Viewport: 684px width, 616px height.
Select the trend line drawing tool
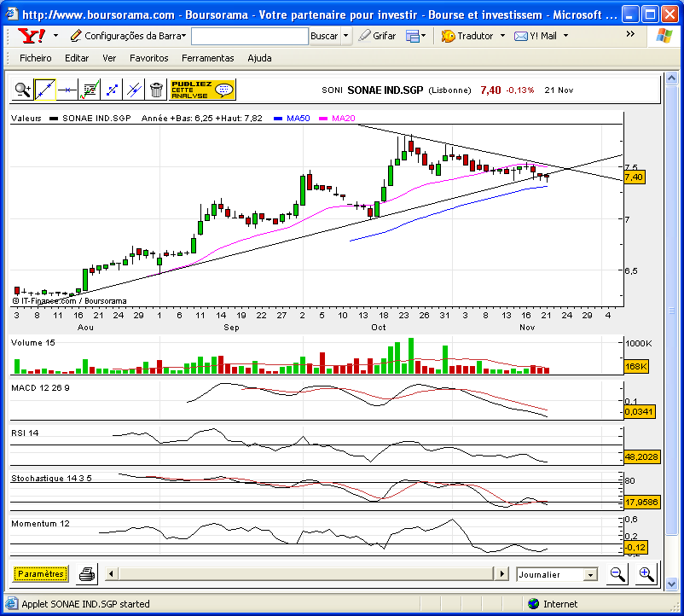45,90
